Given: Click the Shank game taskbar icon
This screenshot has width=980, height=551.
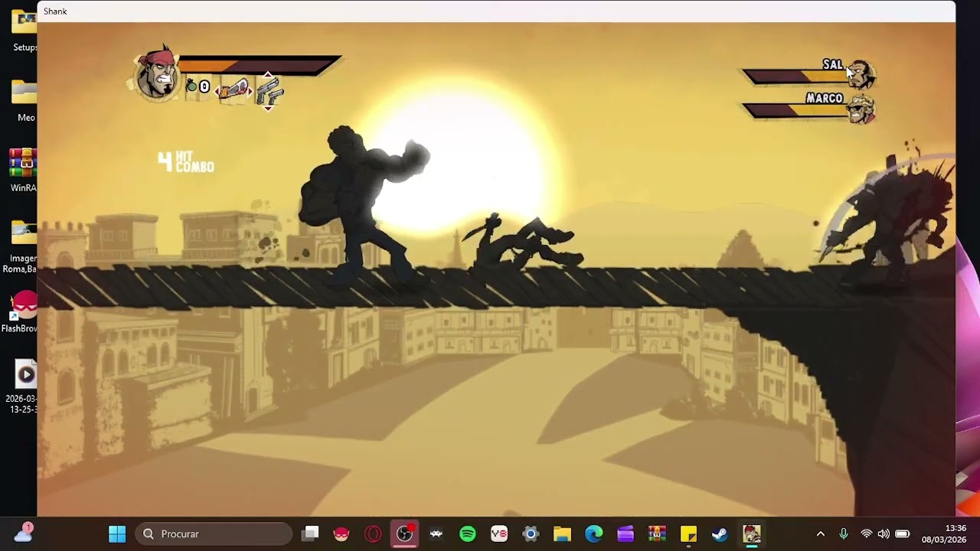Looking at the screenshot, I should pyautogui.click(x=752, y=534).
